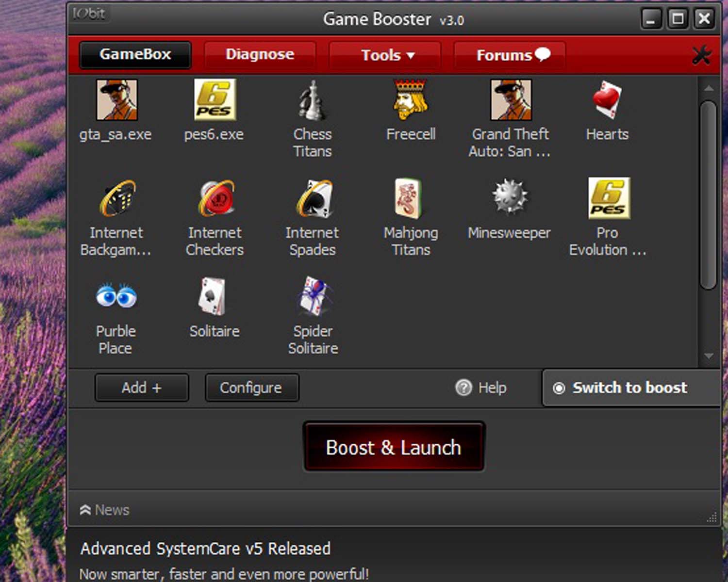Click the game list scroll down arrow

tap(709, 356)
